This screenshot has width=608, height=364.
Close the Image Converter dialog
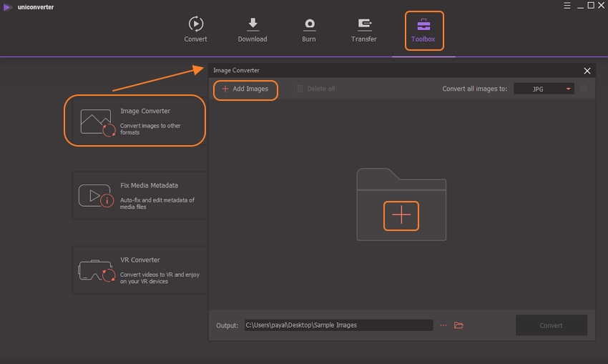[587, 71]
